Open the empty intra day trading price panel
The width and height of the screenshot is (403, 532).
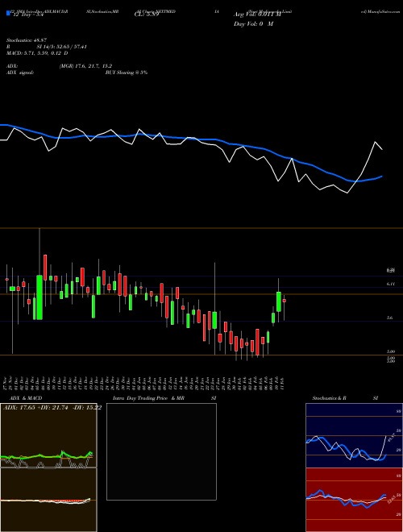tap(161, 451)
